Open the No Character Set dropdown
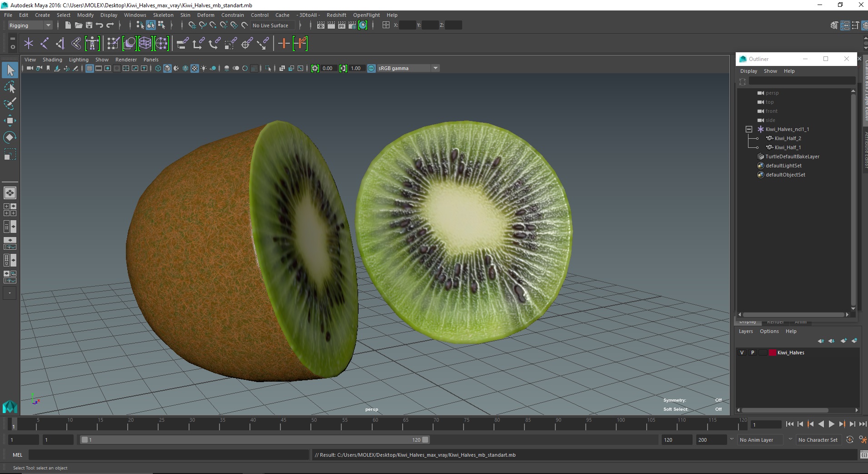Image resolution: width=868 pixels, height=474 pixels. 818,440
